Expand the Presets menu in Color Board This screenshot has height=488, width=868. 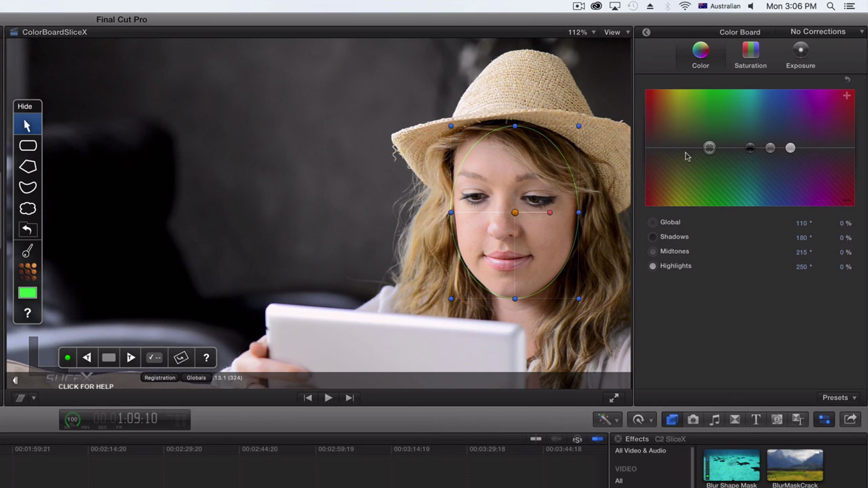tap(839, 398)
